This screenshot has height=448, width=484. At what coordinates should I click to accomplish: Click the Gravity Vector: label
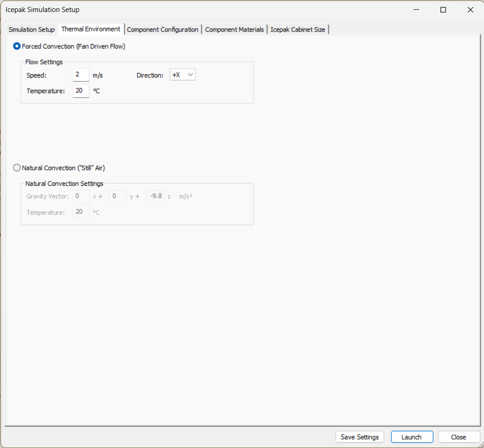[x=48, y=196]
